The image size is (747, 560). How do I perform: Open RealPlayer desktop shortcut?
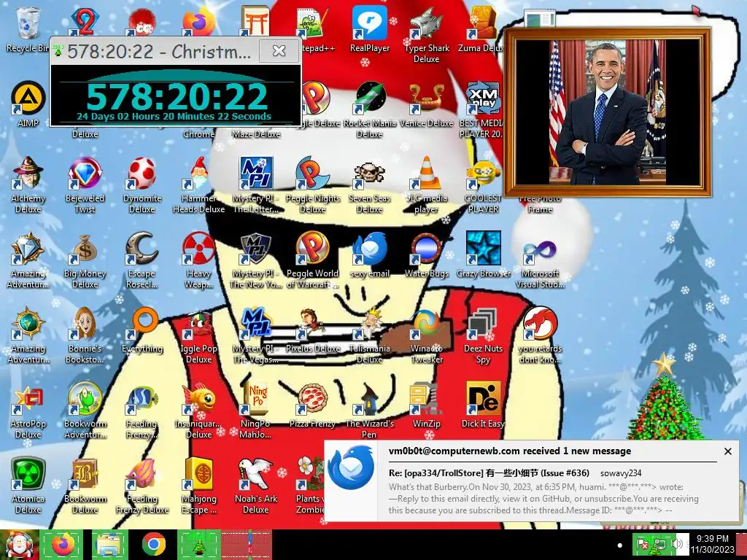(369, 23)
